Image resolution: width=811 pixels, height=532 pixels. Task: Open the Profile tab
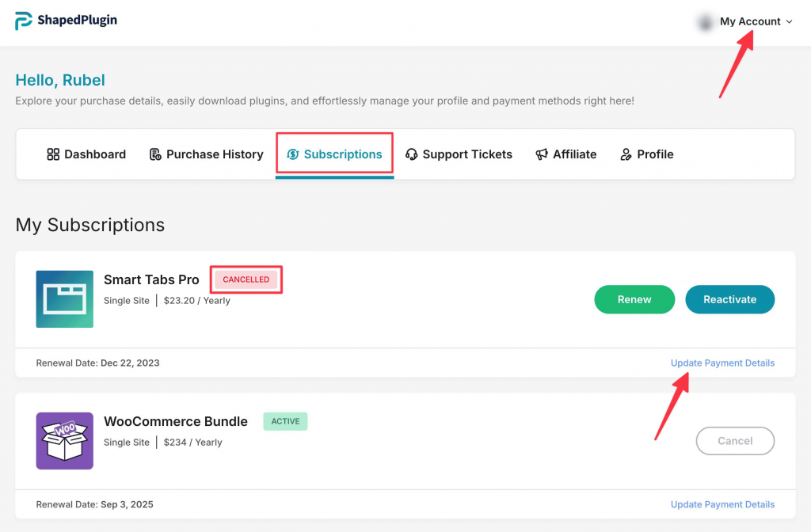pos(646,154)
